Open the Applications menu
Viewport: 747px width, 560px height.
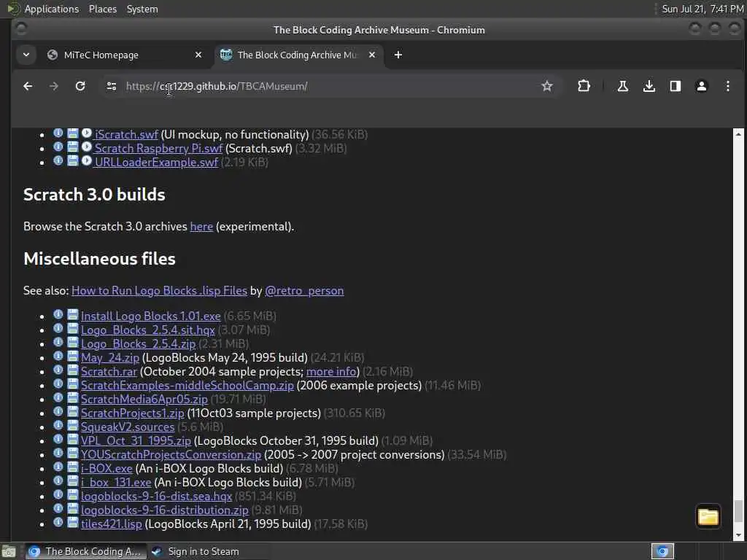coord(52,9)
